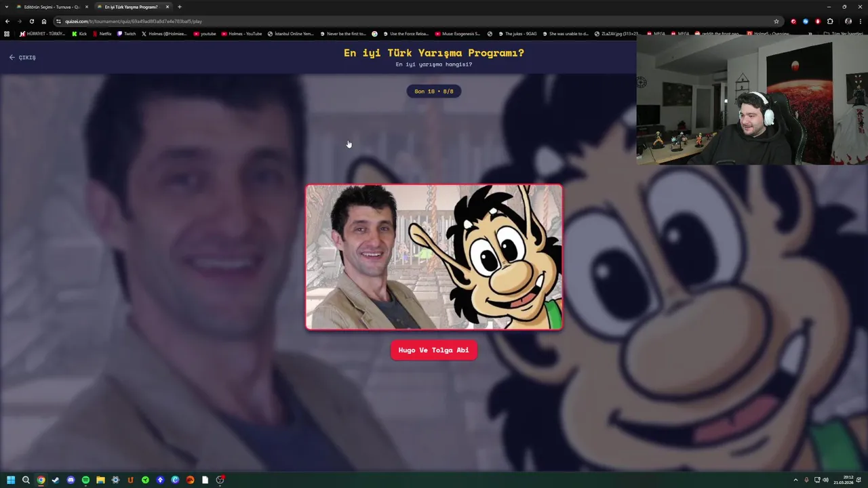Click the ÇIKIŞ exit link
The image size is (868, 488).
(x=22, y=58)
